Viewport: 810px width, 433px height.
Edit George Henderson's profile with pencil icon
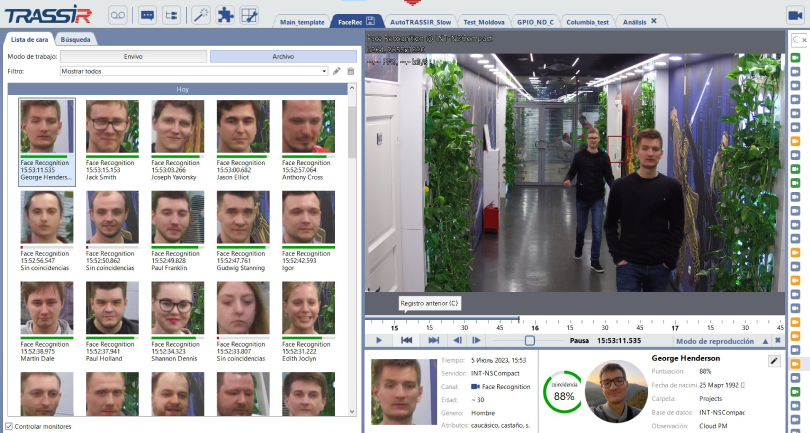click(773, 360)
